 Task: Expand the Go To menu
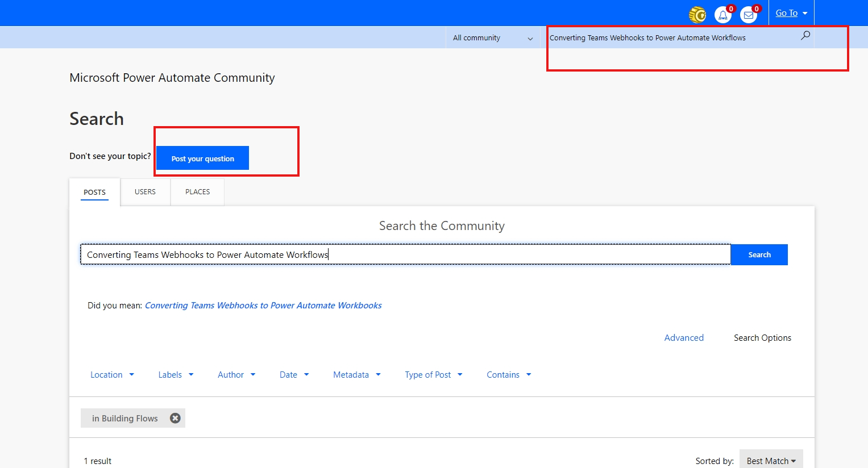click(791, 13)
